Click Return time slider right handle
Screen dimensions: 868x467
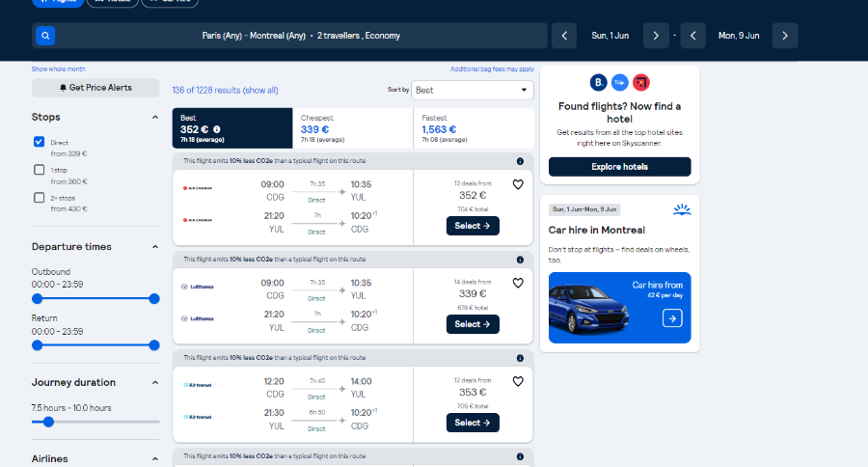coord(154,345)
